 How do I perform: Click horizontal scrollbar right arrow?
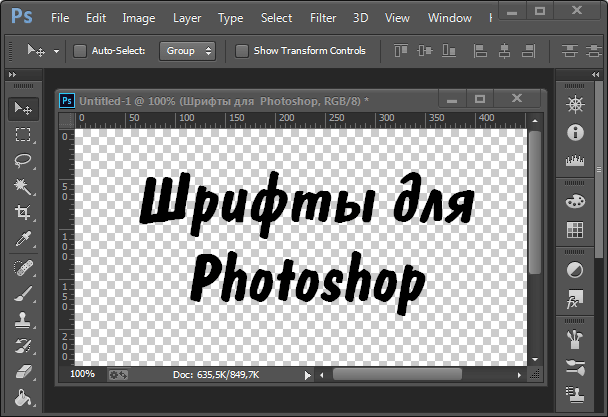click(x=519, y=375)
